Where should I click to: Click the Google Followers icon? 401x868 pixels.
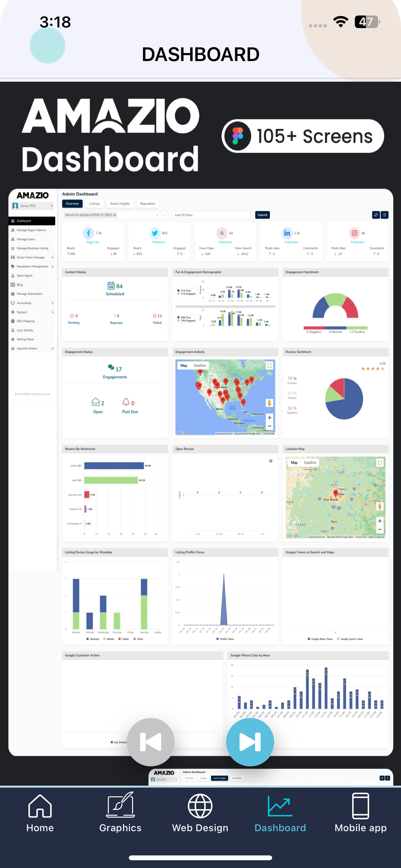point(222,233)
